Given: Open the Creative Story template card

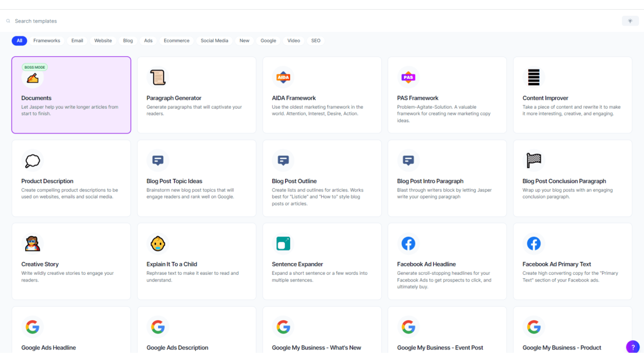Looking at the screenshot, I should tap(71, 261).
